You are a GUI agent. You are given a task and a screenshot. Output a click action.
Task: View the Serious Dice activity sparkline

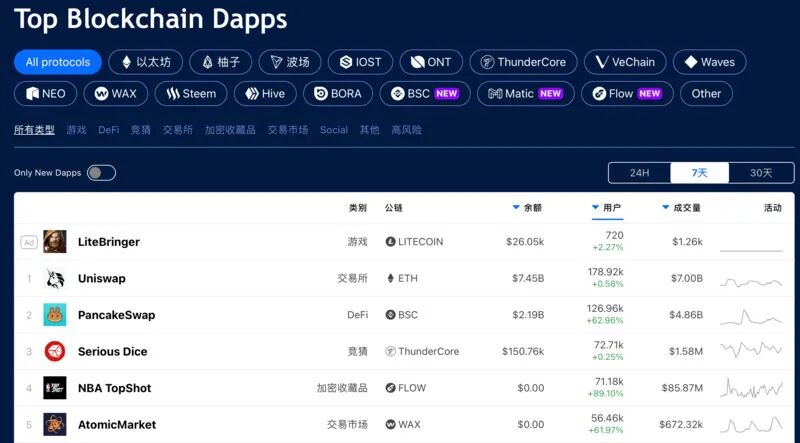pos(751,350)
